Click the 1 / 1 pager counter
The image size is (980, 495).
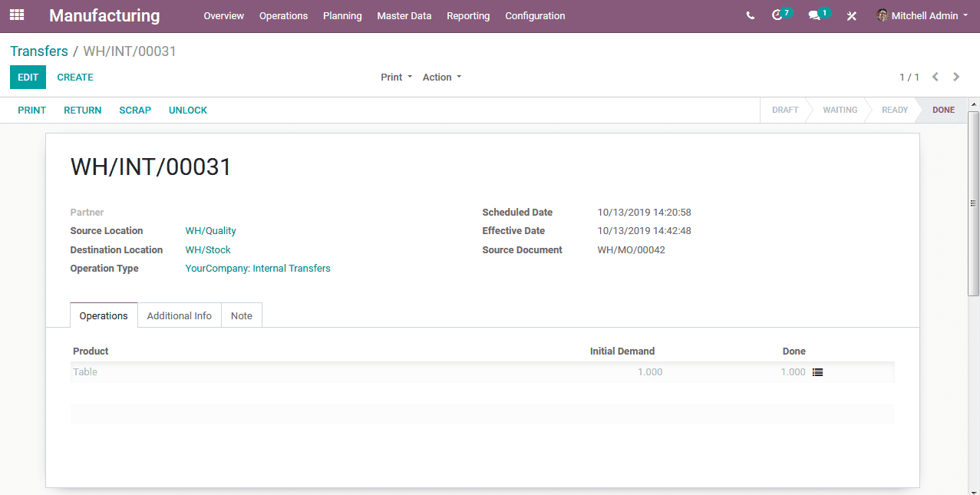coord(909,77)
